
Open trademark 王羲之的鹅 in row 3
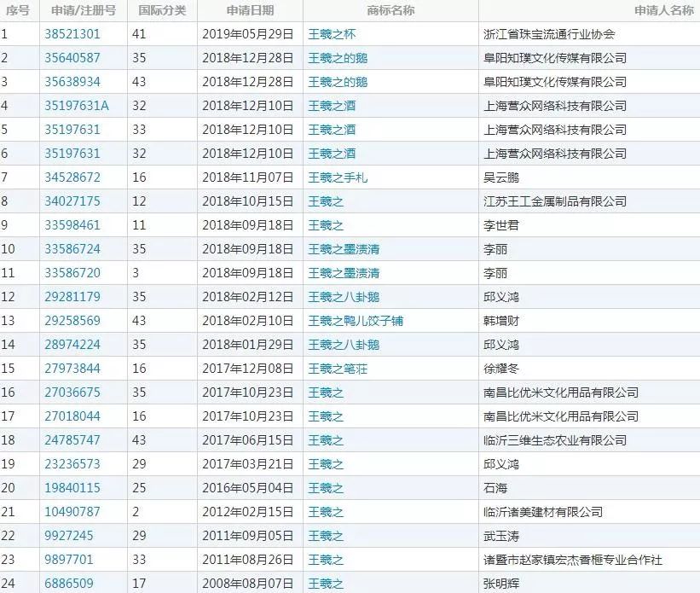coord(338,82)
